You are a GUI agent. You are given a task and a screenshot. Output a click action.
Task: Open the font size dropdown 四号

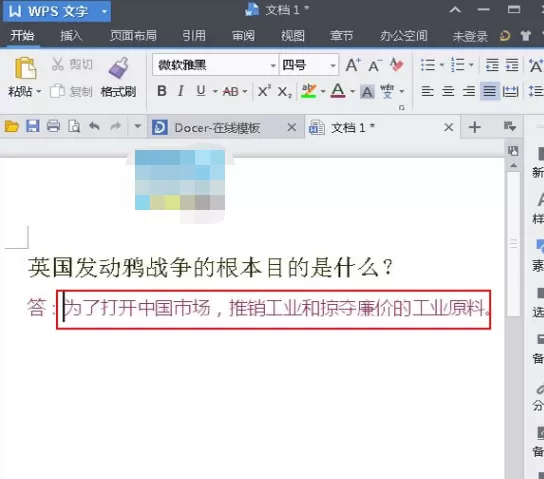point(333,65)
